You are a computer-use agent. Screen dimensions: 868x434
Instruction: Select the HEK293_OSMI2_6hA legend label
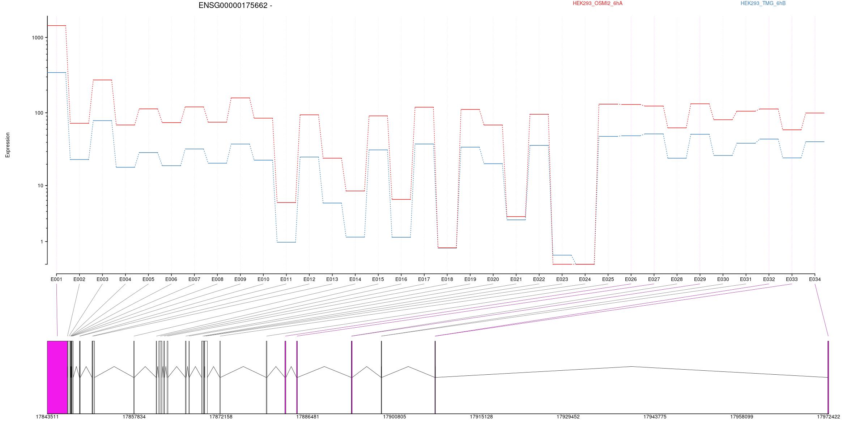click(x=597, y=3)
